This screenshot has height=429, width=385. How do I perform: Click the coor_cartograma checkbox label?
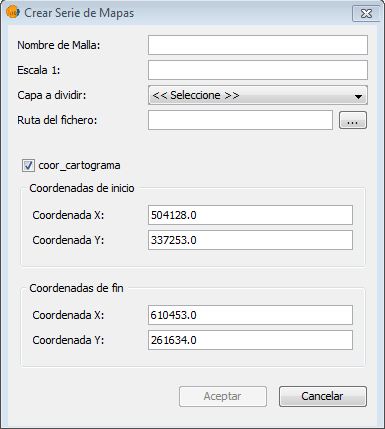(79, 165)
